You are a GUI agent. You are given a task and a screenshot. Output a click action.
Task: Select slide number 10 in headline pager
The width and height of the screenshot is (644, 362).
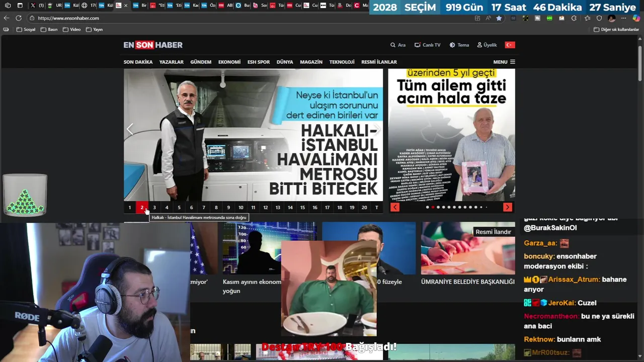[x=240, y=207]
